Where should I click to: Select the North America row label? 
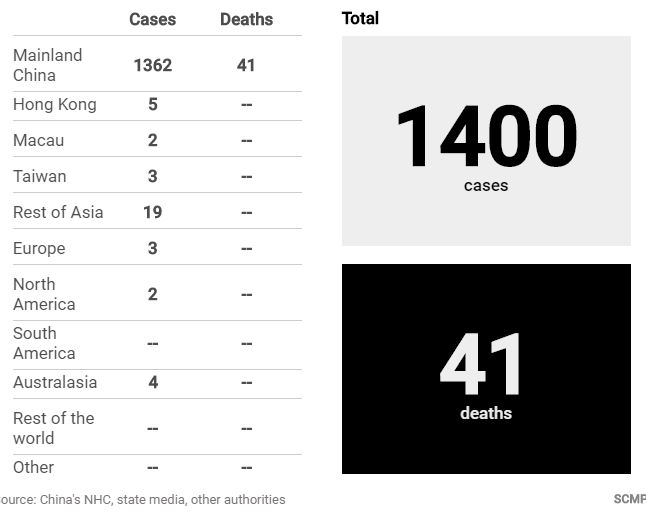coord(44,294)
